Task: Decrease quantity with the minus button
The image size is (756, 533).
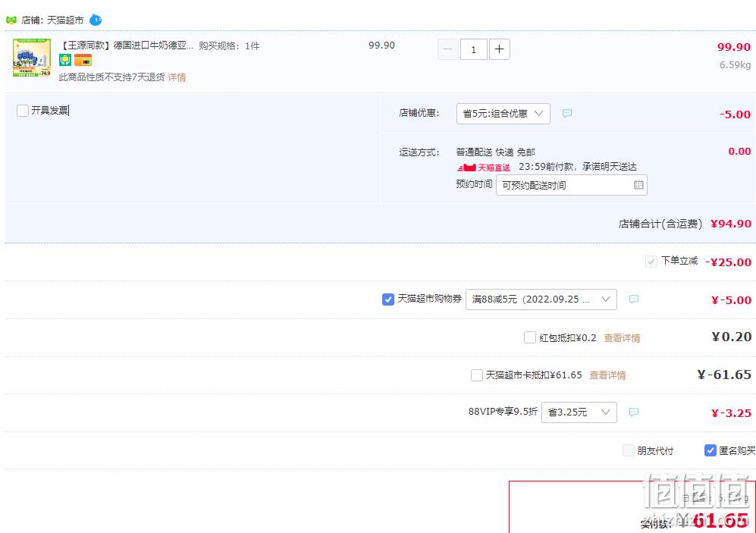Action: point(448,49)
